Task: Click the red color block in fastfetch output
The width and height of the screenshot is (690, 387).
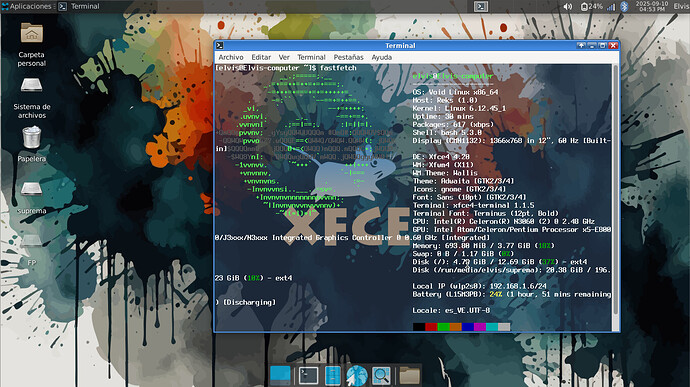Action: pyautogui.click(x=431, y=327)
